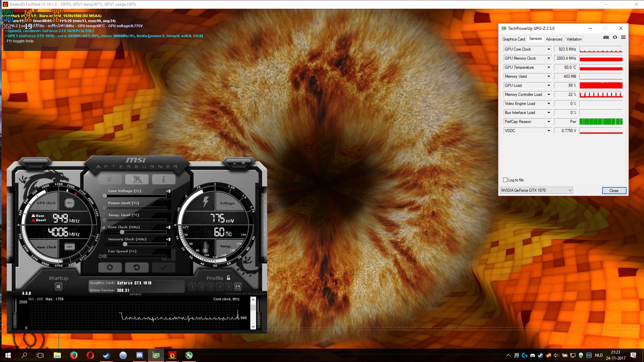
Task: Toggle Afterburner apply at Windows startup
Action: [x=58, y=287]
